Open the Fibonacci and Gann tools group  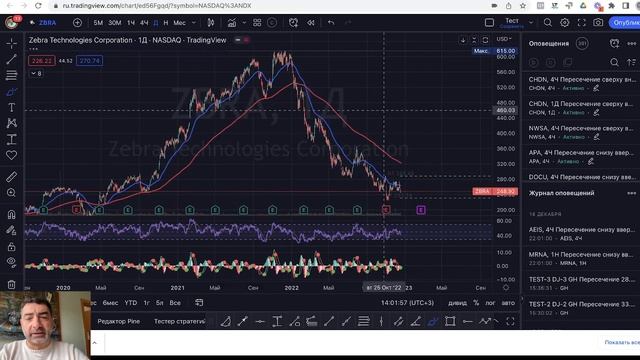pos(11,75)
